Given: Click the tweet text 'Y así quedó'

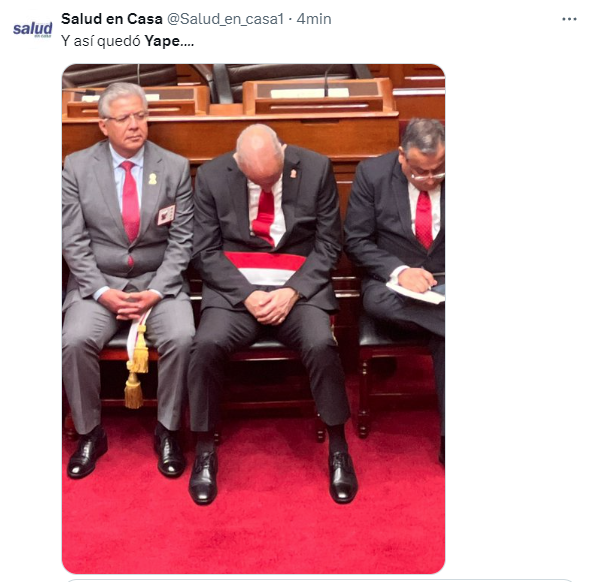Looking at the screenshot, I should point(101,41).
